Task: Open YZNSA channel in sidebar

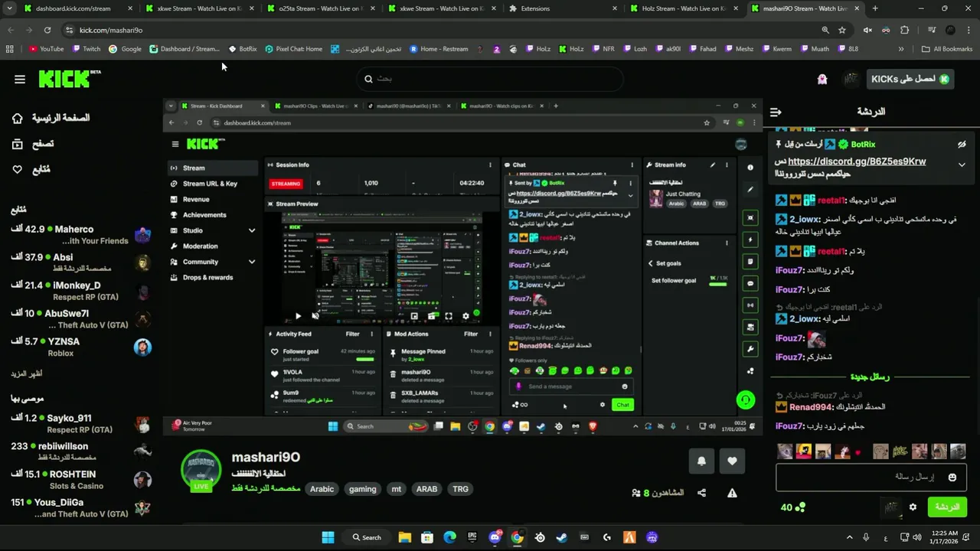Action: [x=80, y=347]
